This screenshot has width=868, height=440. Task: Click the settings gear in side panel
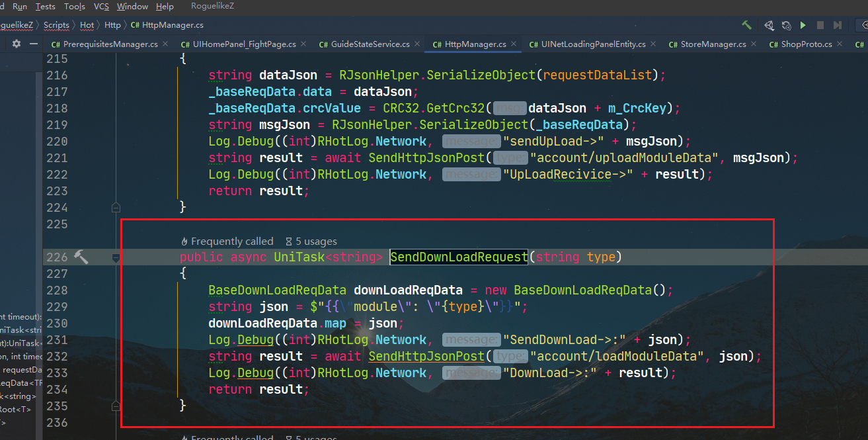[17, 44]
